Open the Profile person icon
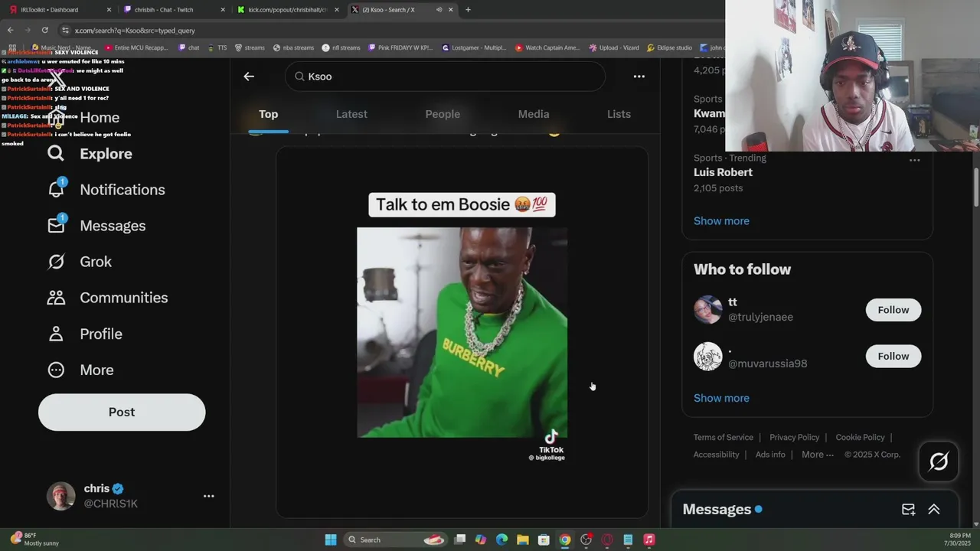 (x=56, y=334)
